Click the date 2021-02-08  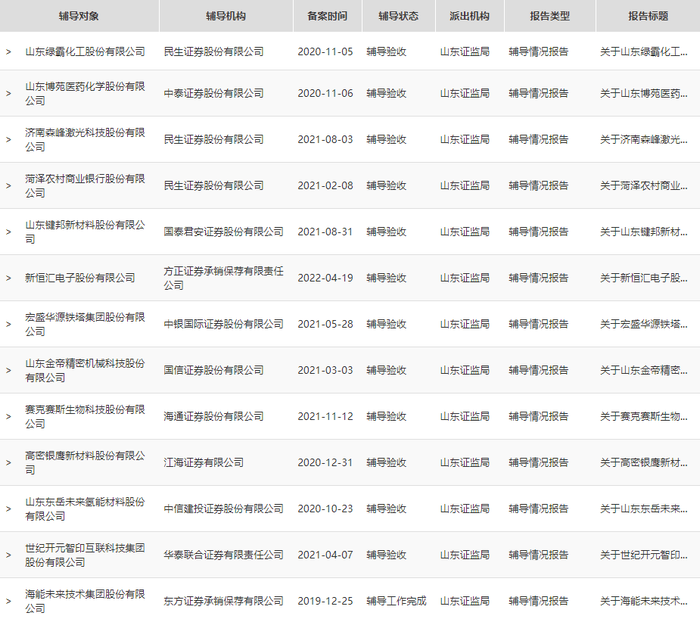tap(325, 186)
